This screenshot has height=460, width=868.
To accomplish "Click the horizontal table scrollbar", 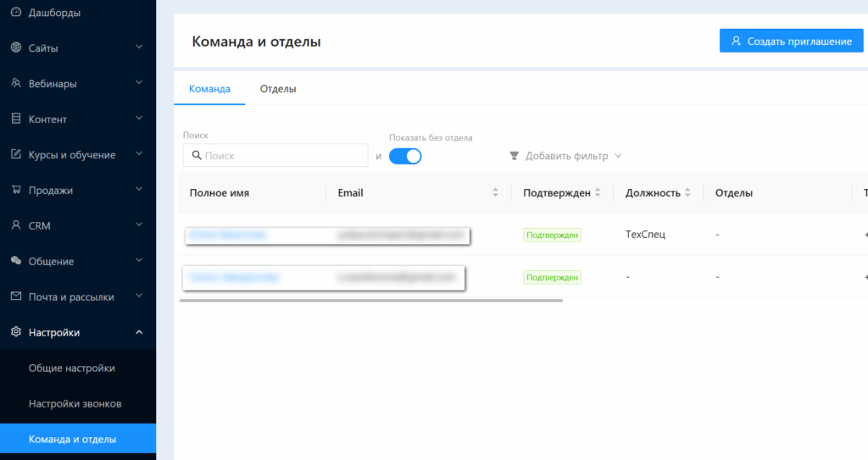I will point(371,300).
